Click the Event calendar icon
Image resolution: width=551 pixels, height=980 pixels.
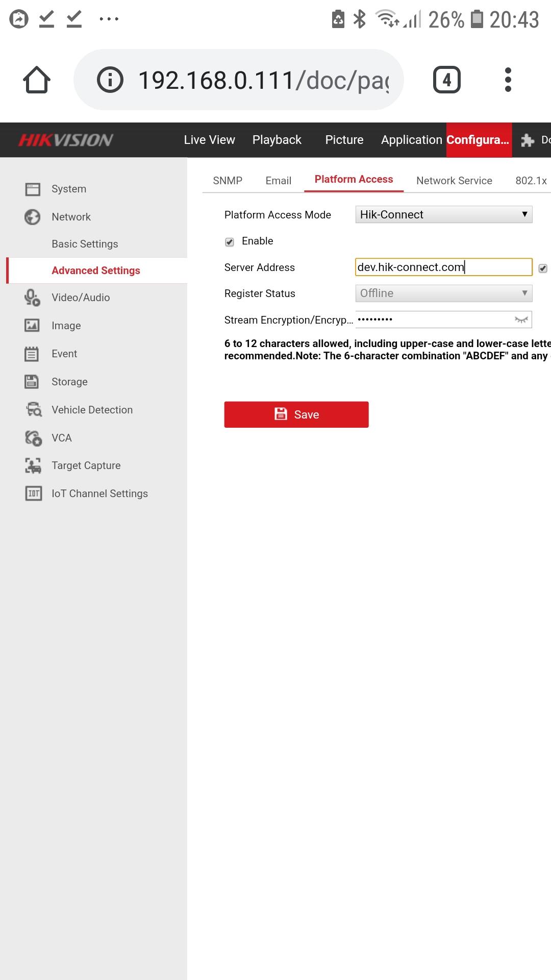click(33, 354)
